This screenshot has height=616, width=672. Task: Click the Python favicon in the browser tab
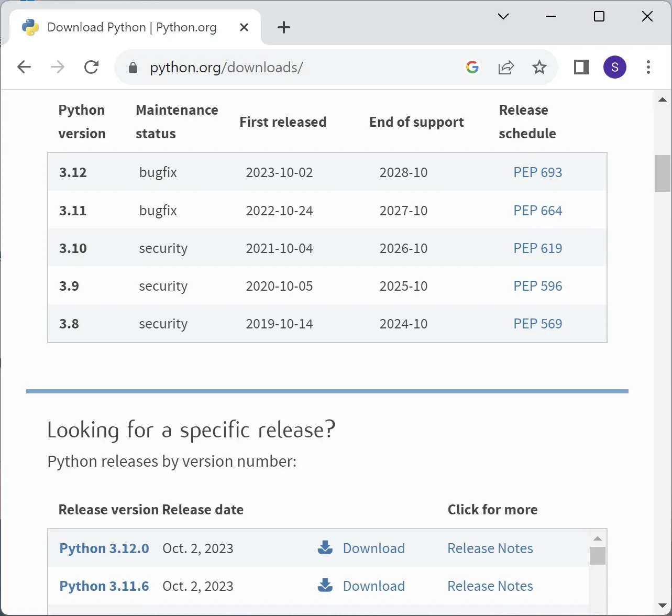tap(30, 27)
